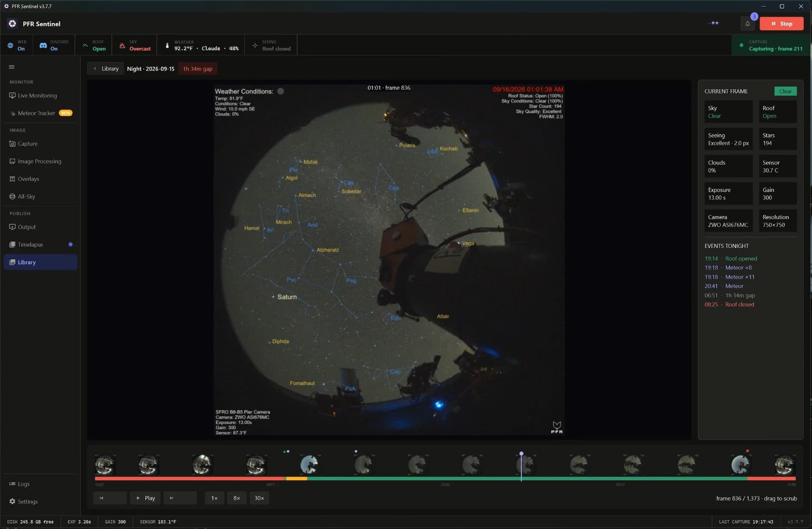Click the Web globe status icon
Viewport: 812px width, 529px height.
click(10, 45)
